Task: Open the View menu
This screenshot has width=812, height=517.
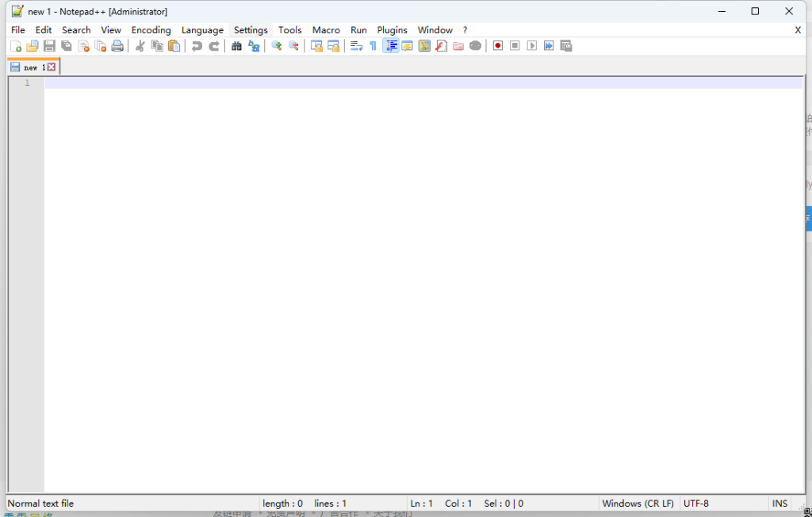Action: point(111,30)
